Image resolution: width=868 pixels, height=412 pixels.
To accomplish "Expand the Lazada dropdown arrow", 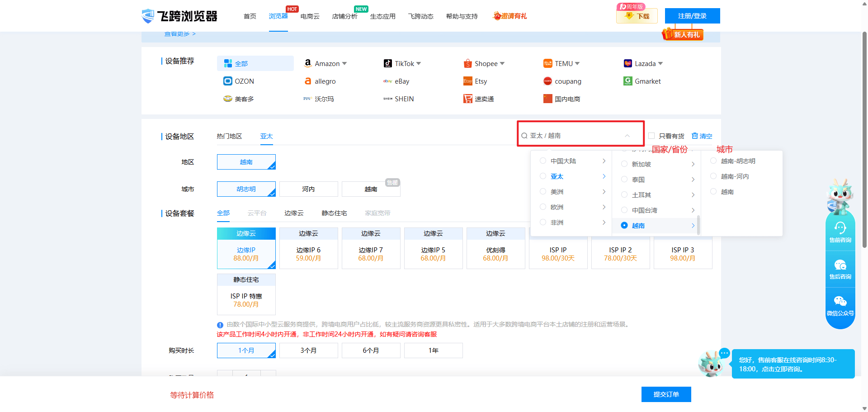I will [x=660, y=64].
